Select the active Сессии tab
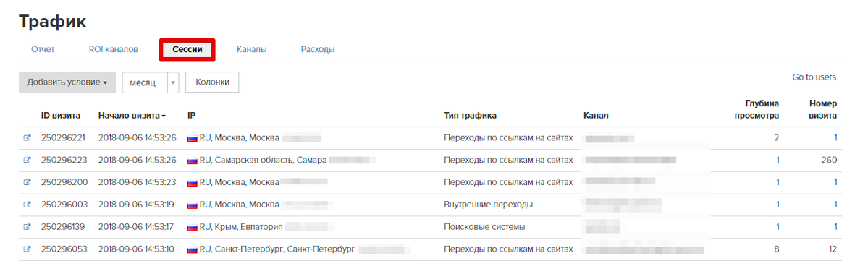The height and width of the screenshot is (261, 868). tap(187, 49)
